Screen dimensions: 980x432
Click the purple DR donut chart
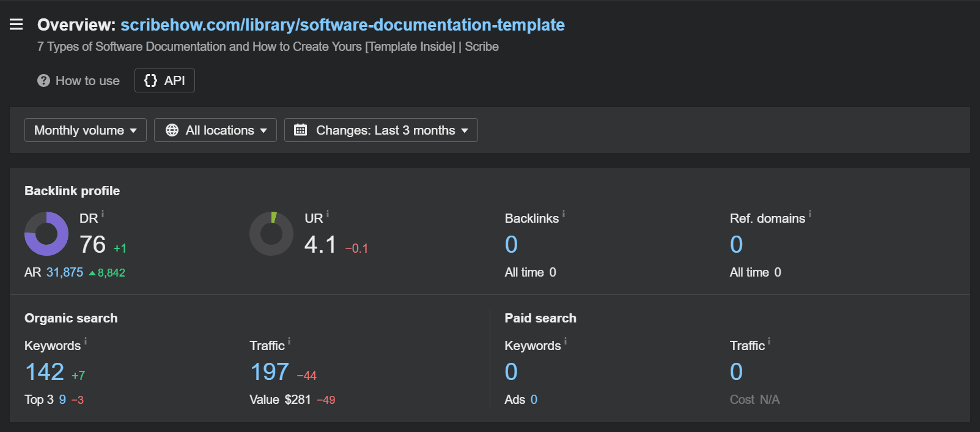point(46,234)
